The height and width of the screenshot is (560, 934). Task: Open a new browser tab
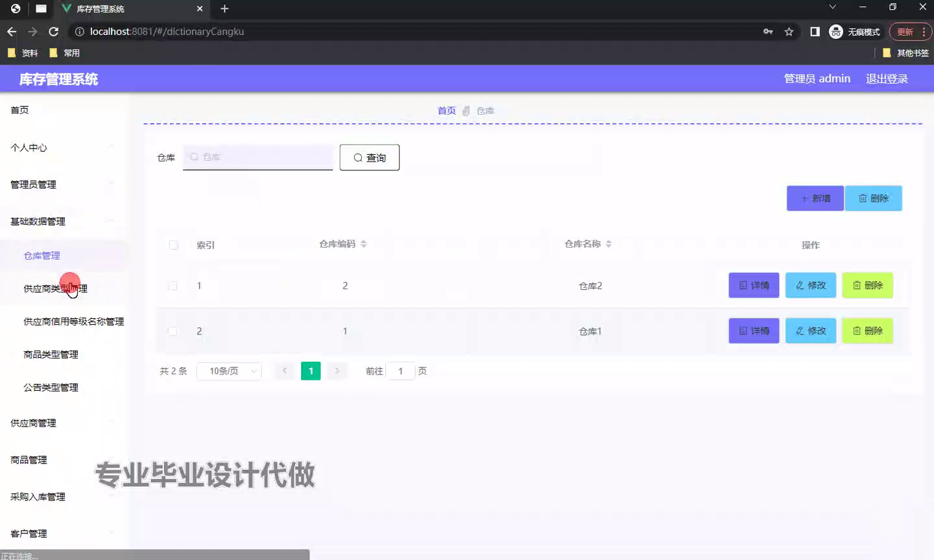pyautogui.click(x=224, y=8)
